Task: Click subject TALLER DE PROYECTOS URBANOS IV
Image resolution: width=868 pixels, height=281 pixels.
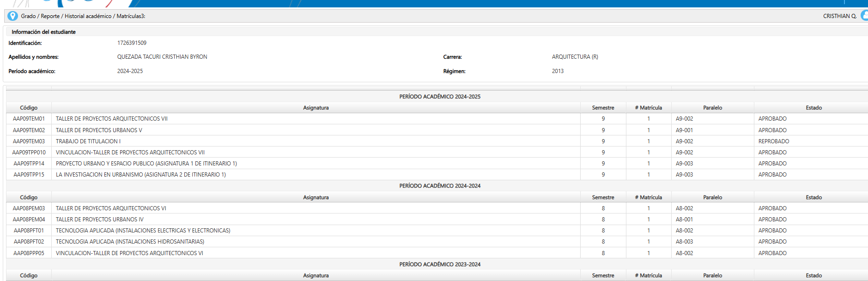Action: tap(100, 220)
